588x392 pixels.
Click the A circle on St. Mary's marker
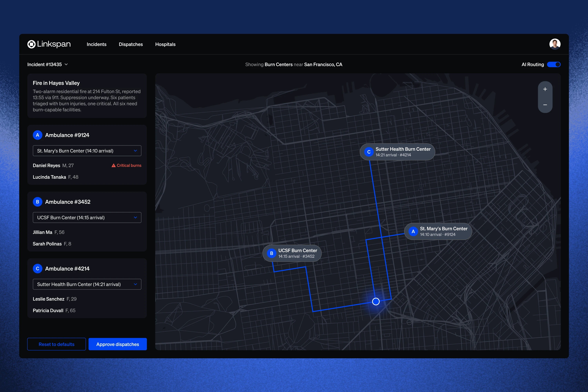click(413, 231)
